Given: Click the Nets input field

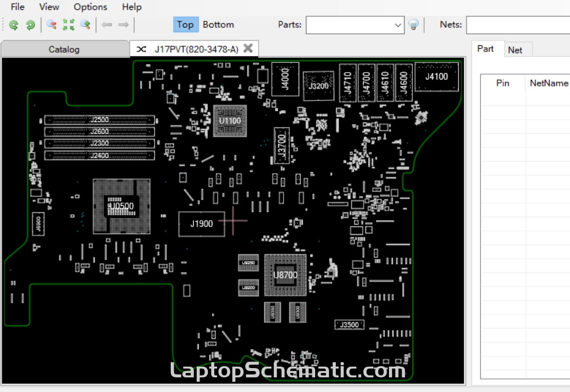Looking at the screenshot, I should click(x=518, y=25).
